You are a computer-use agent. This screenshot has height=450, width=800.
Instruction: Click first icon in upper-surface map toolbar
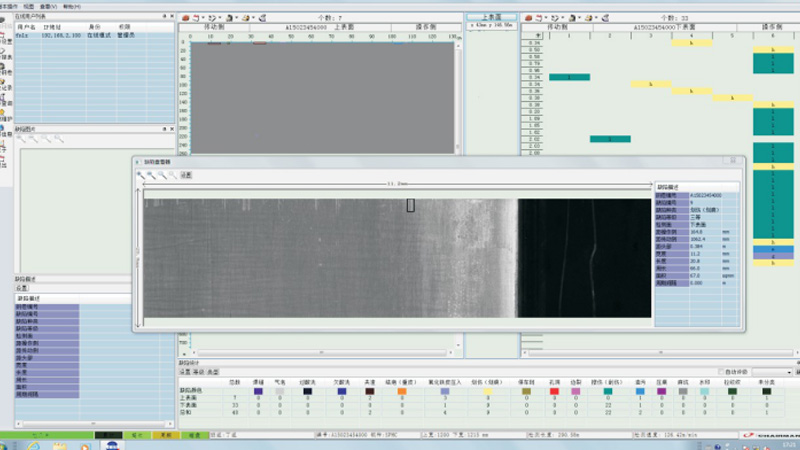[x=186, y=18]
